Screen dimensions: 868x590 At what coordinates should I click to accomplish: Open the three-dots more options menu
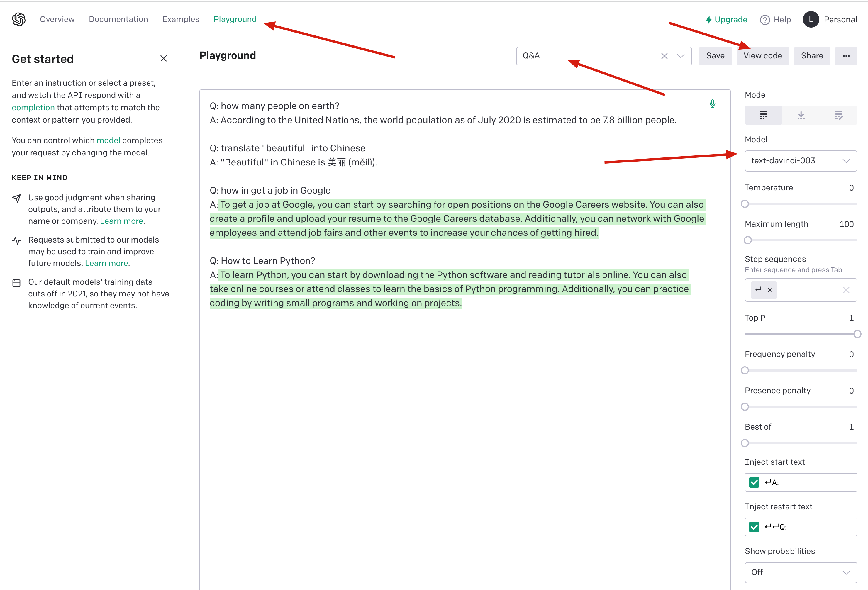click(x=846, y=56)
